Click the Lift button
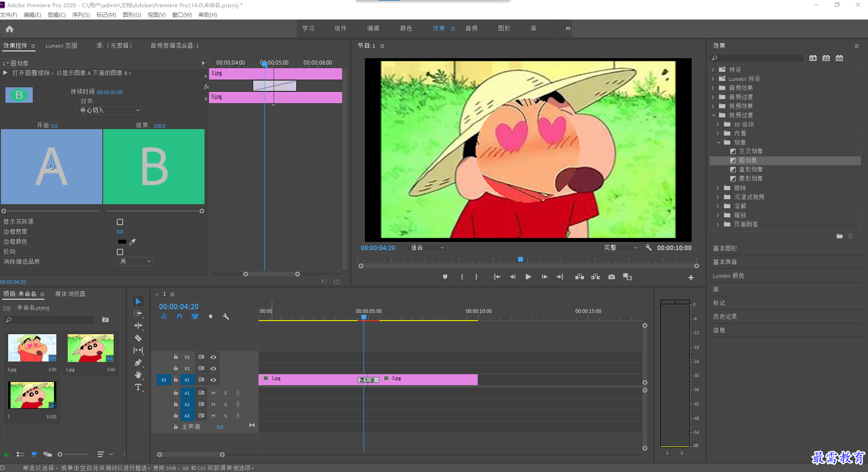Screen dimensions: 868x472 tap(579, 276)
